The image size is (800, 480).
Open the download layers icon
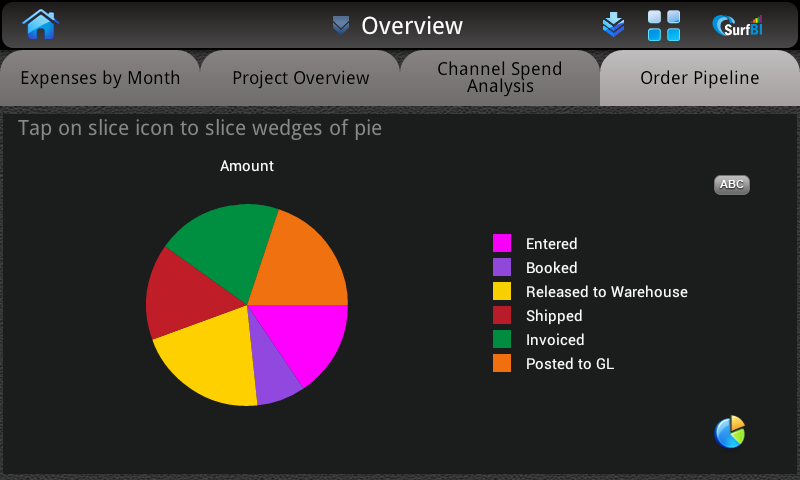(613, 24)
